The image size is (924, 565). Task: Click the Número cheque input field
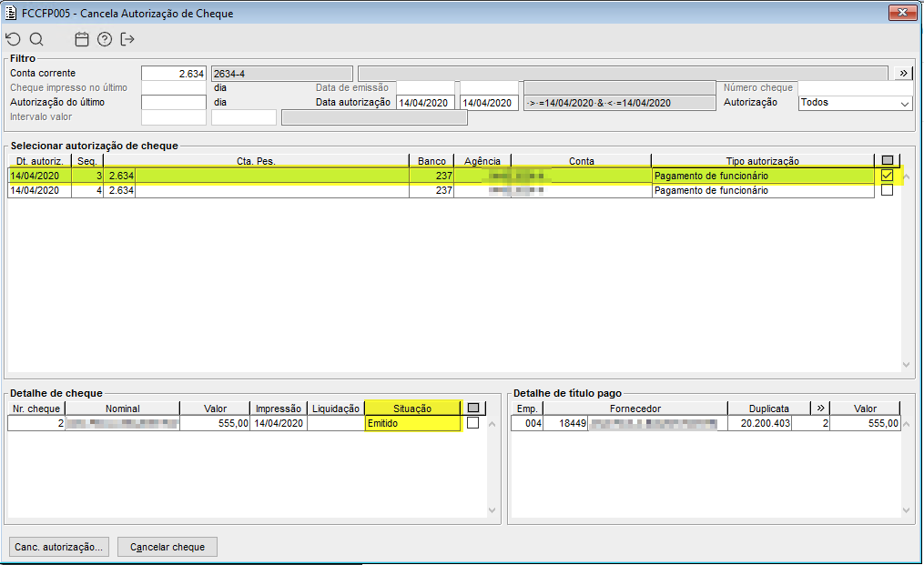click(855, 87)
